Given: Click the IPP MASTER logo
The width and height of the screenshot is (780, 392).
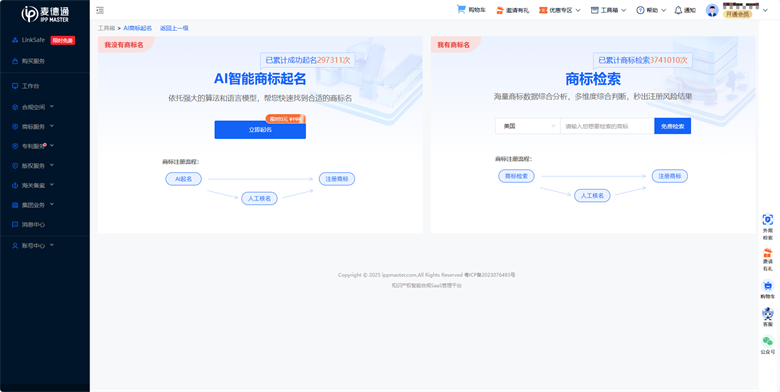Looking at the screenshot, I should click(x=45, y=14).
